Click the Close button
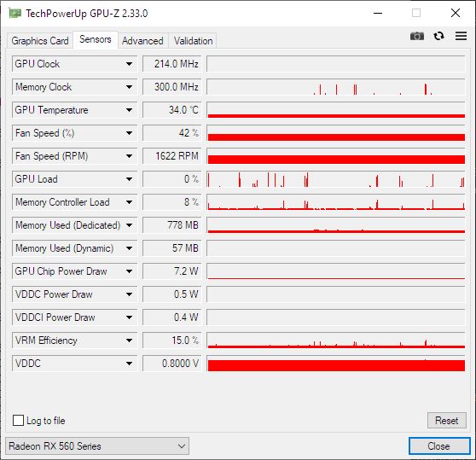 point(439,446)
